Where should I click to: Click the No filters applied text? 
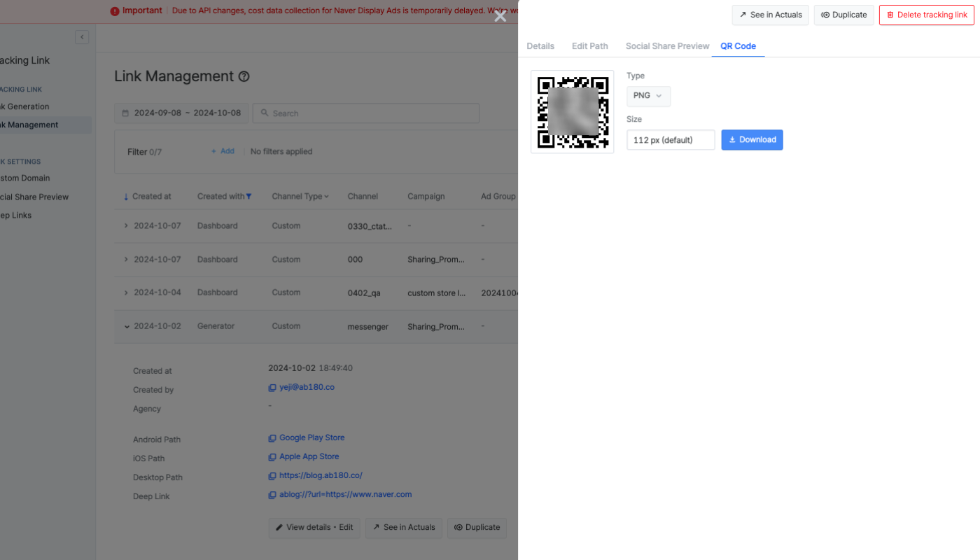(x=281, y=152)
